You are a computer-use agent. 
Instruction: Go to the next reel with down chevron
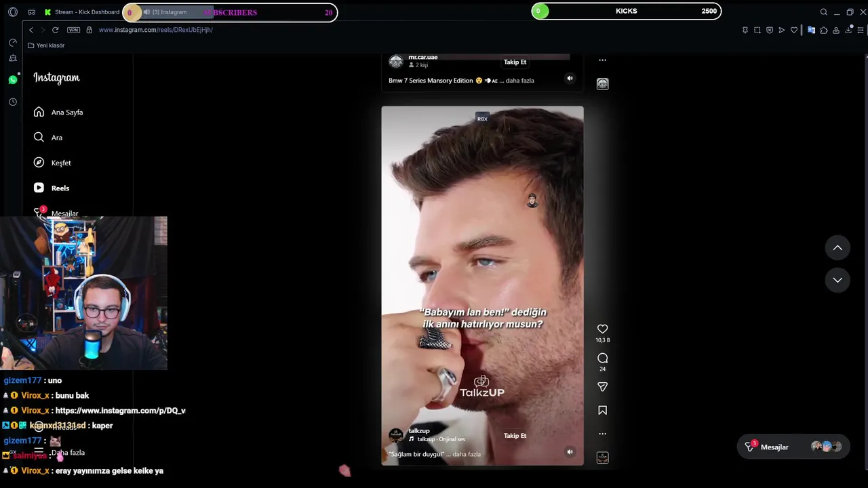click(x=837, y=280)
